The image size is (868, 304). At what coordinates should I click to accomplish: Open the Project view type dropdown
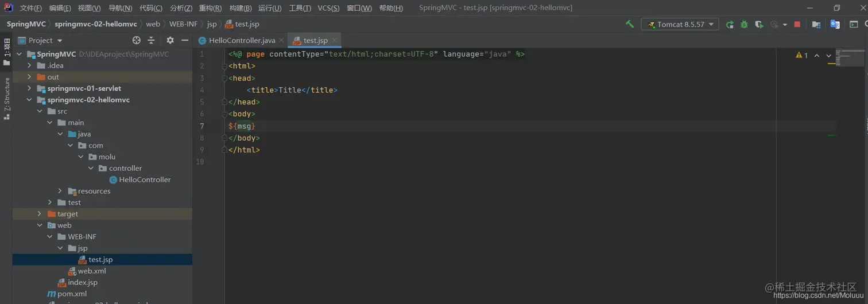pos(40,40)
